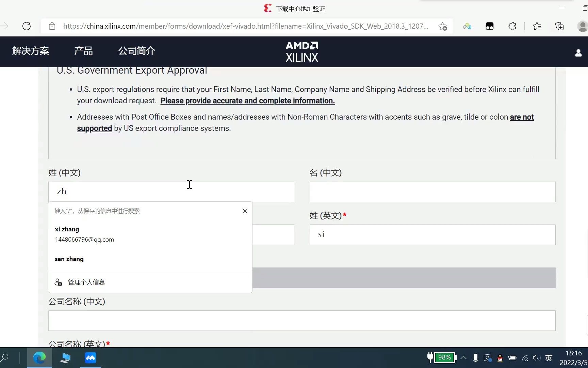
Task: Open the Favorites list icon
Action: point(537,26)
